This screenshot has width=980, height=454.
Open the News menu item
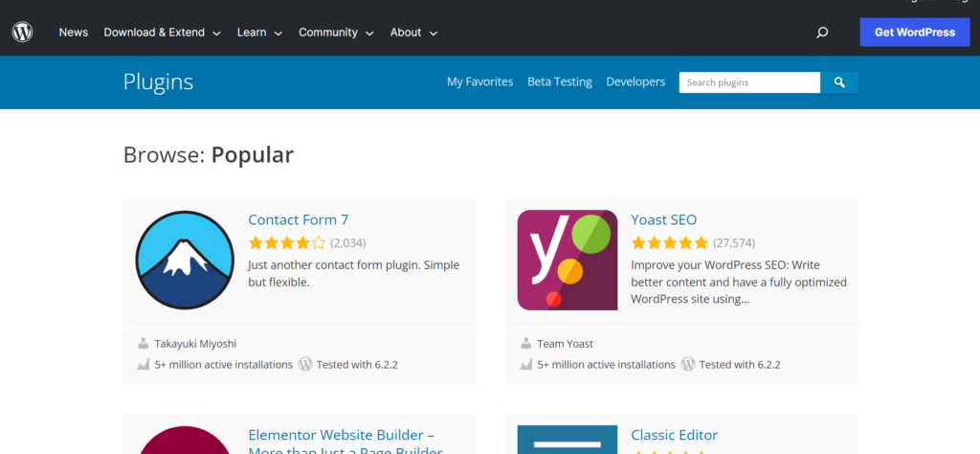point(74,33)
